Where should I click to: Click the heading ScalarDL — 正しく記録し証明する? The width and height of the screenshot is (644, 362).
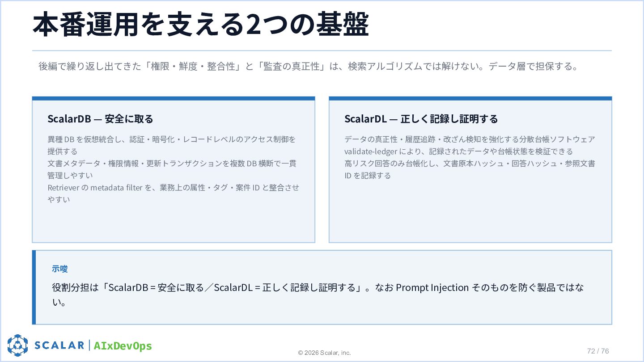421,119
